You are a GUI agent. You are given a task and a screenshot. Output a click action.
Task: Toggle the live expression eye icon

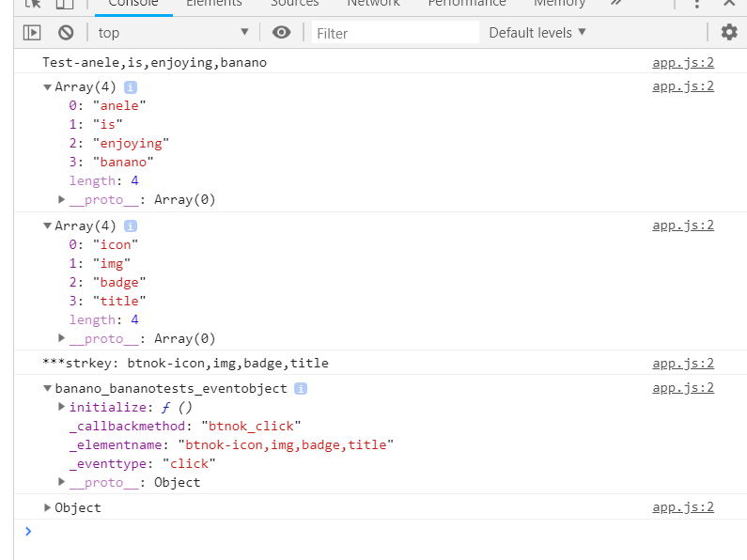coord(281,33)
